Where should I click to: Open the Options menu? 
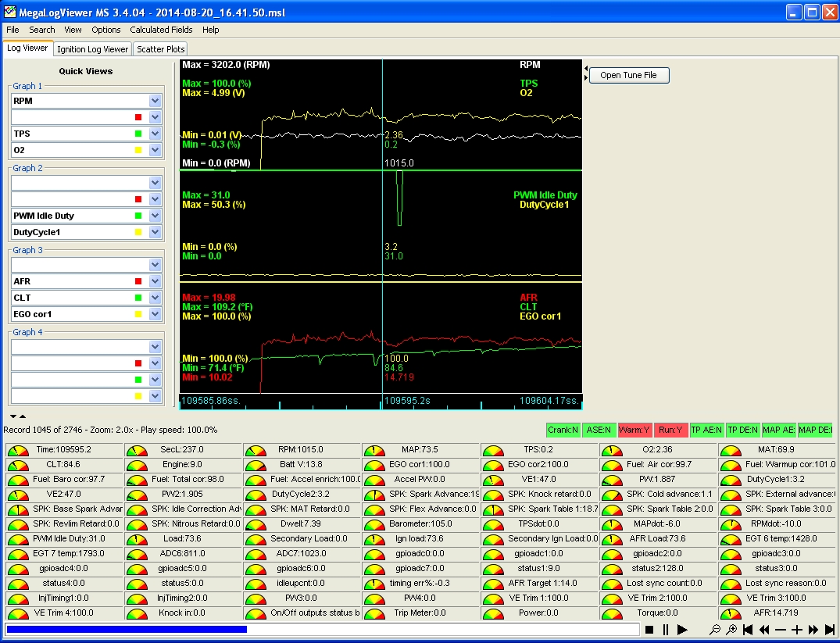106,30
